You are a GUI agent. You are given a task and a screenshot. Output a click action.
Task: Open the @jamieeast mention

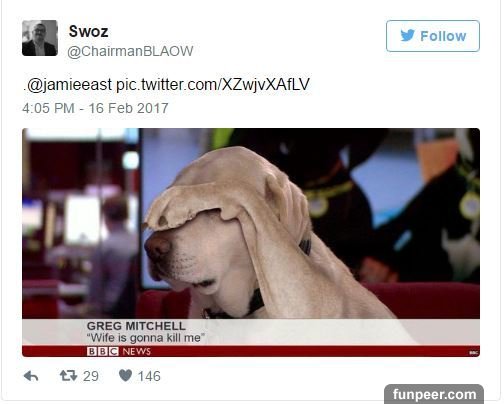(69, 85)
